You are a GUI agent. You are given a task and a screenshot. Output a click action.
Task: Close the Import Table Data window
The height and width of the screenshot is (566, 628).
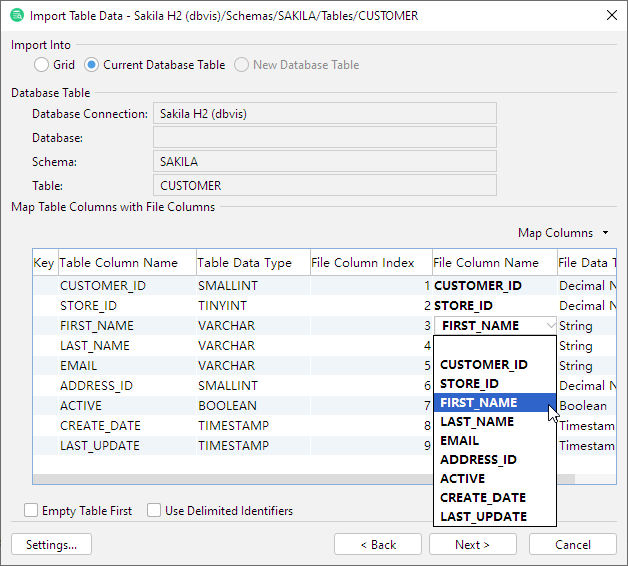point(611,16)
